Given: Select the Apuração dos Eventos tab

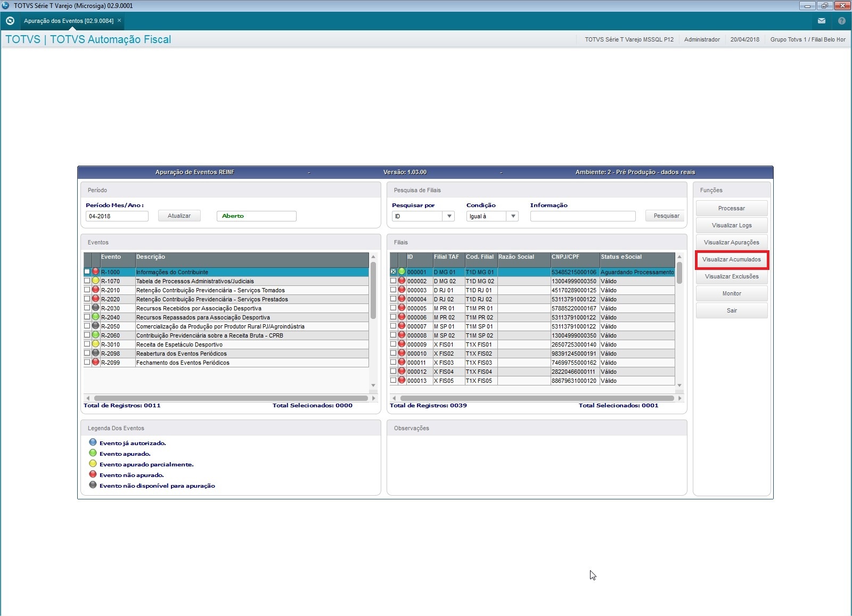Looking at the screenshot, I should click(69, 21).
